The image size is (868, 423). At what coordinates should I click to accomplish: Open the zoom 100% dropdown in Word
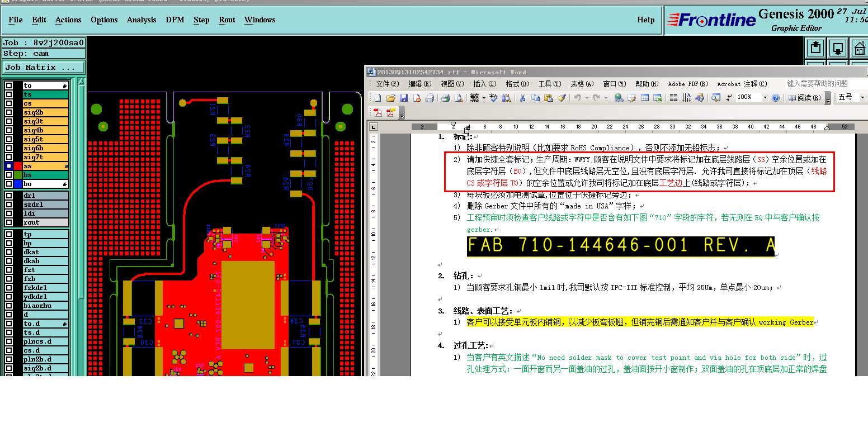(765, 98)
